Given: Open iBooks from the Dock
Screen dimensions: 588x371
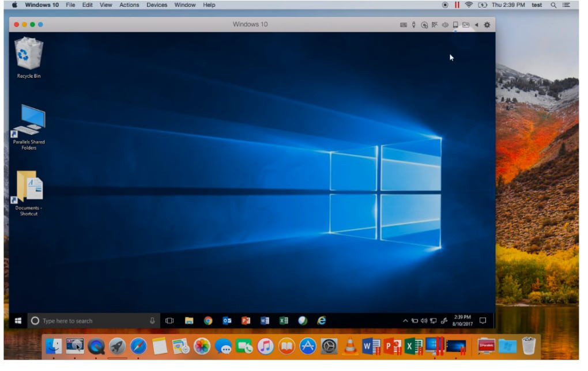Looking at the screenshot, I should click(x=287, y=346).
